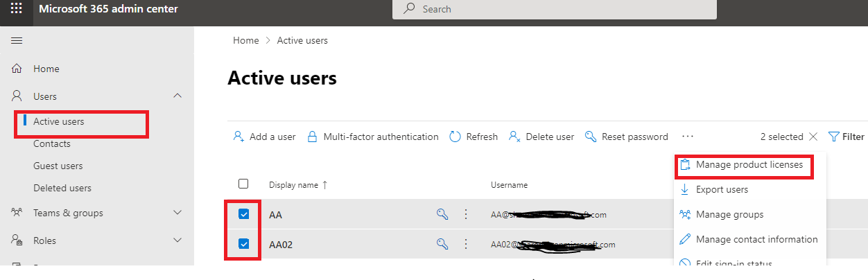
Task: Select Manage contact information menu entry
Action: [749, 239]
